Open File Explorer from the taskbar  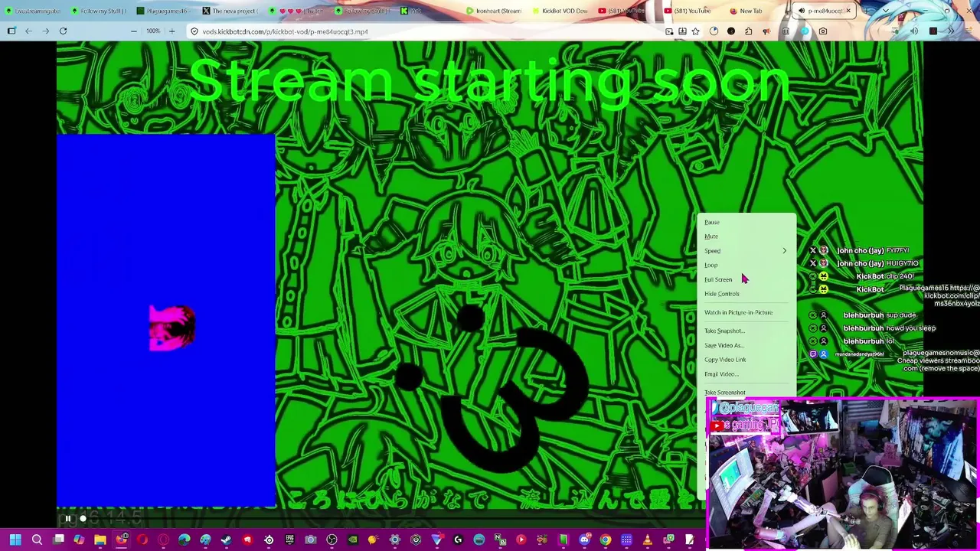point(100,540)
